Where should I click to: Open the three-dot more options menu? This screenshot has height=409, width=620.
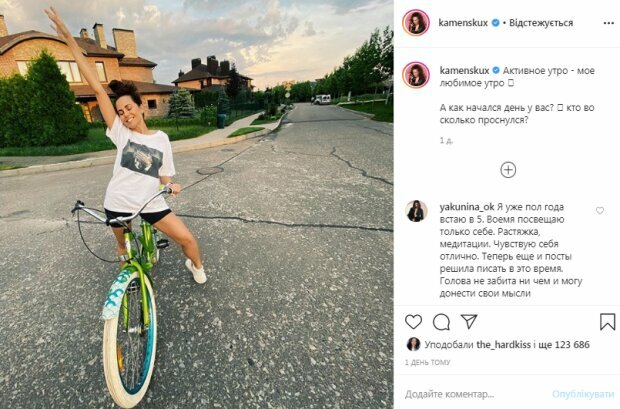coord(609,23)
